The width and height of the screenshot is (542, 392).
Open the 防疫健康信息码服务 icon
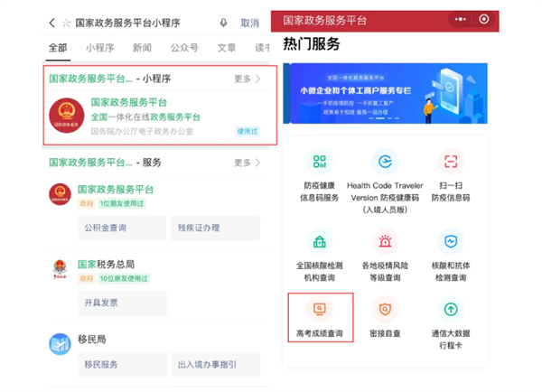point(320,162)
